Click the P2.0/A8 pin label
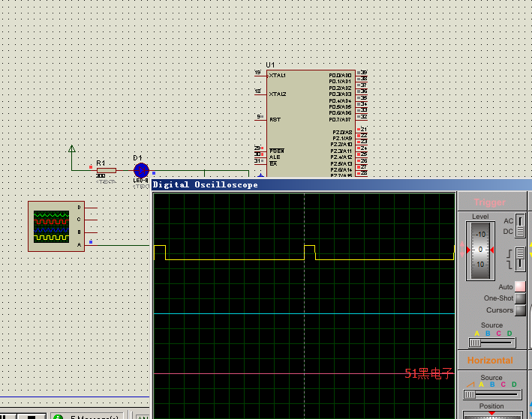Image resolution: width=532 pixels, height=419 pixels. click(x=342, y=132)
